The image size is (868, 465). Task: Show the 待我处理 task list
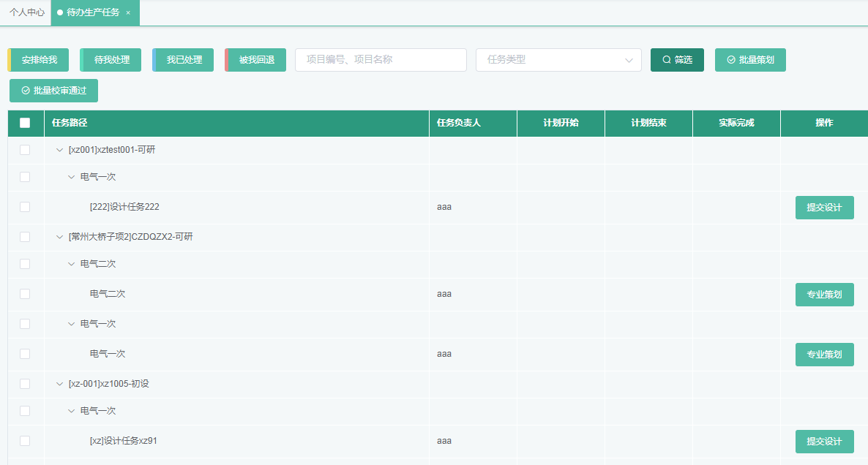click(111, 60)
